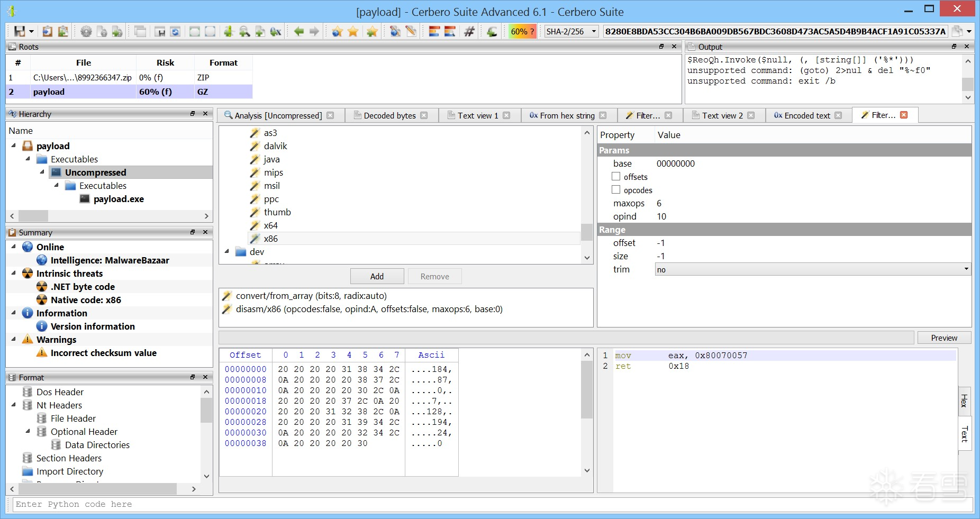This screenshot has width=980, height=519.
Task: Close the Encoded text tab
Action: (838, 115)
